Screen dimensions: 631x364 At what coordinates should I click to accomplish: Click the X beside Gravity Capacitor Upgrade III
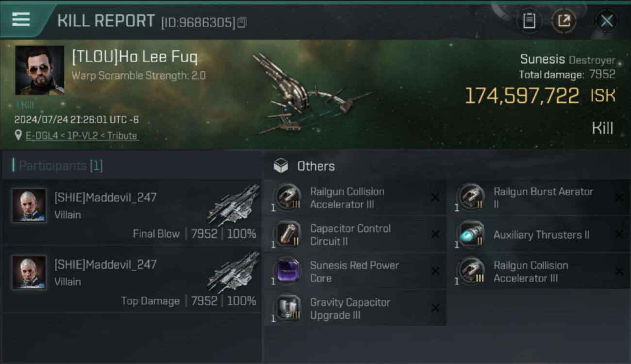click(435, 308)
